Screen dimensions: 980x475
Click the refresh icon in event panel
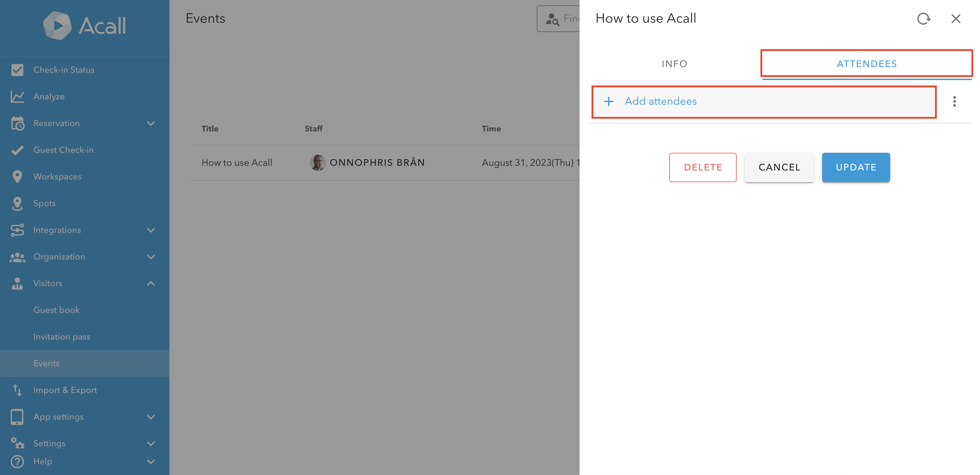(x=923, y=19)
